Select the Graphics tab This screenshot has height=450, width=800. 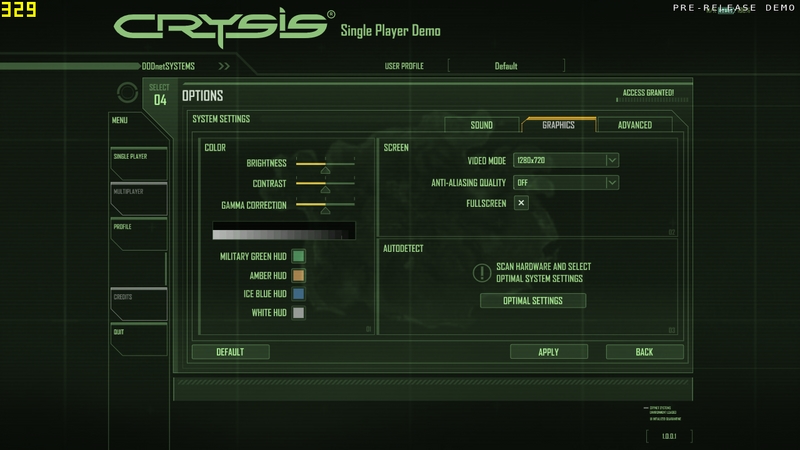pos(558,125)
